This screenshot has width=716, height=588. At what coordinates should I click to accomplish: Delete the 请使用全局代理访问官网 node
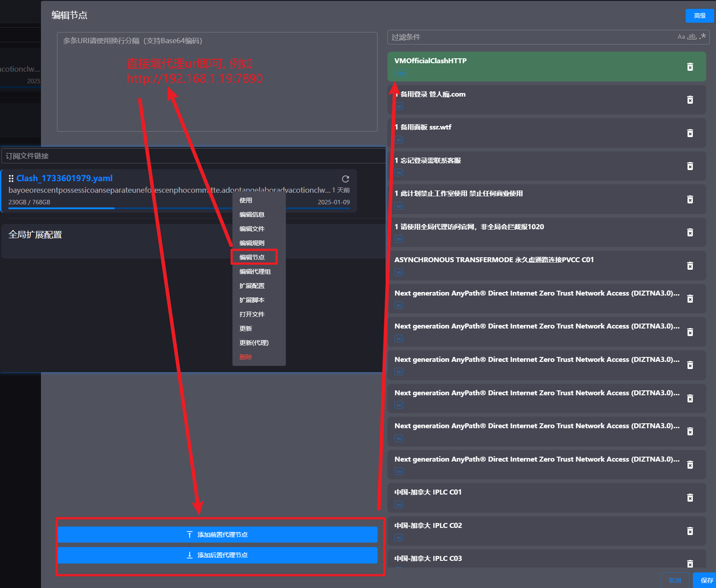(x=690, y=232)
